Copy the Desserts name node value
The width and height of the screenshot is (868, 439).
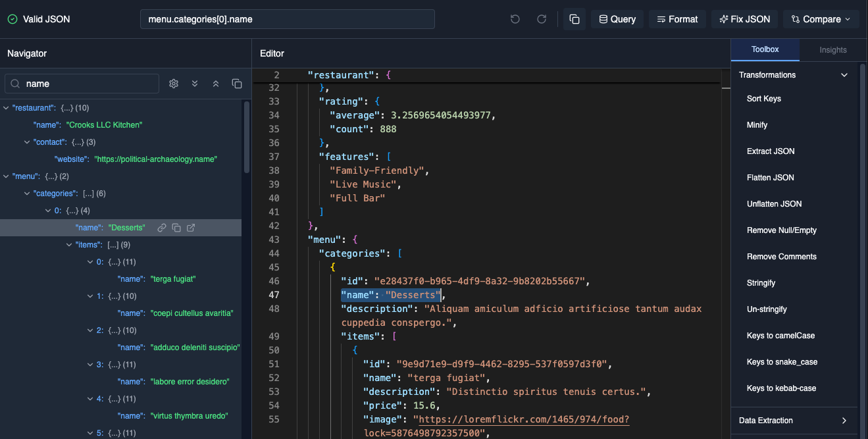coord(176,227)
